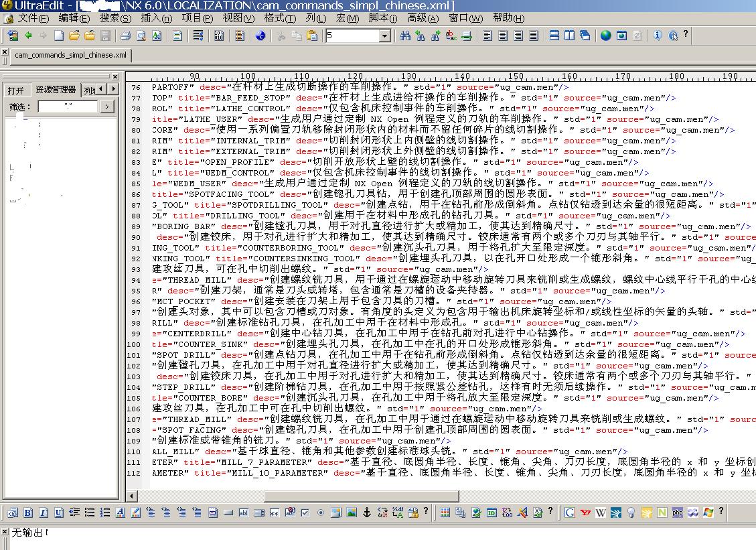This screenshot has width=756, height=550.
Task: Click the HTML Bold (B) icon
Action: [x=28, y=512]
